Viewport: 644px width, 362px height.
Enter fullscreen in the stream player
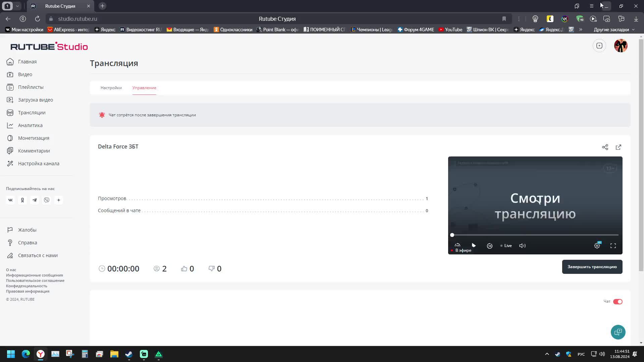pos(613,246)
